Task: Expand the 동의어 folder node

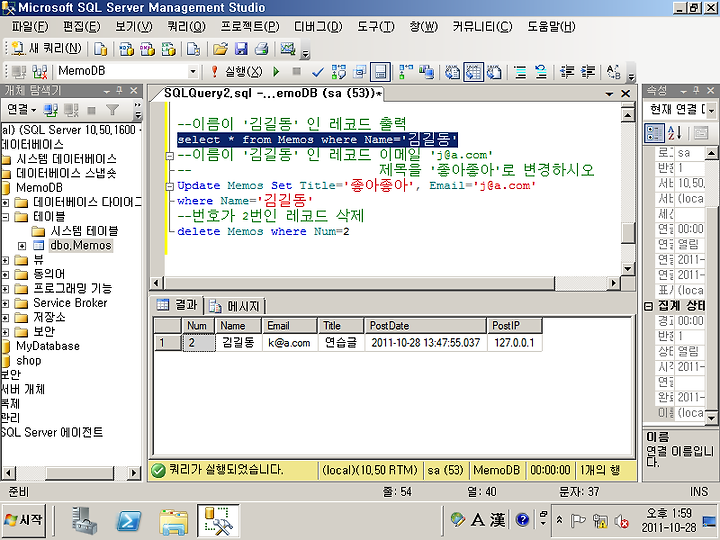Action: [x=5, y=275]
